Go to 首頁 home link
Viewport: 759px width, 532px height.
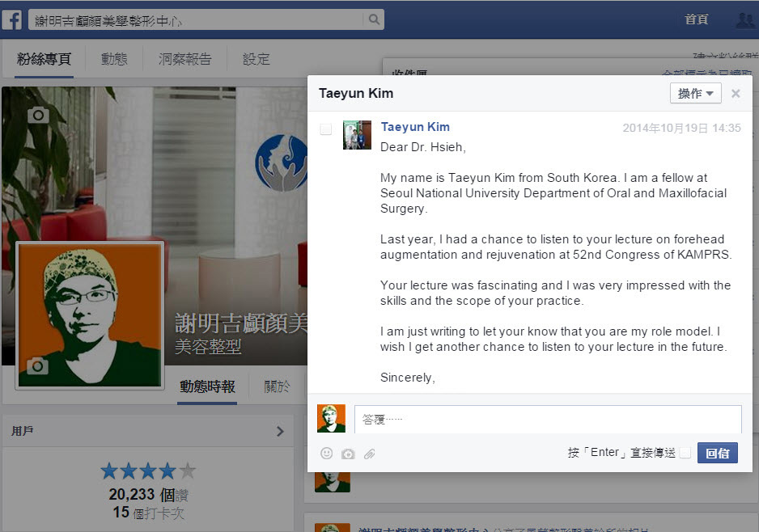click(696, 19)
